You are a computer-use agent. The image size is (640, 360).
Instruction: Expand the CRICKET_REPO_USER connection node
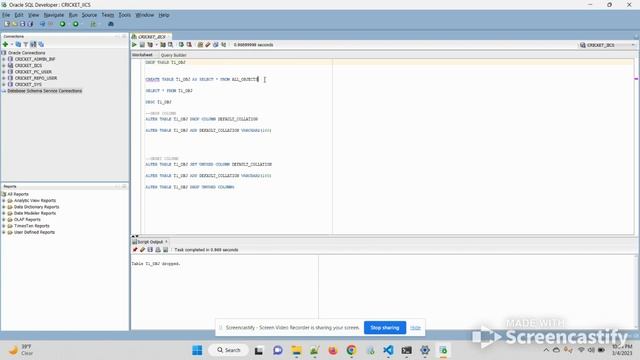coord(4,78)
